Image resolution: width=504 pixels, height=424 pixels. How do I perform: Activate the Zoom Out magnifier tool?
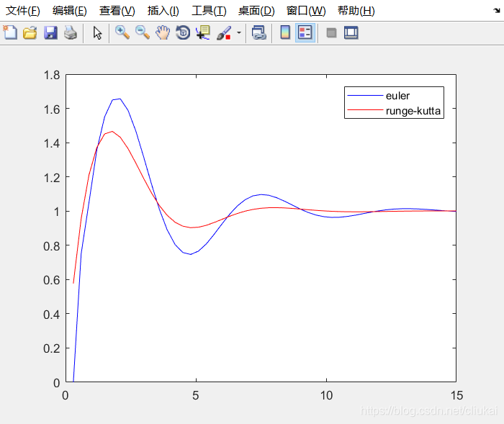pyautogui.click(x=143, y=32)
